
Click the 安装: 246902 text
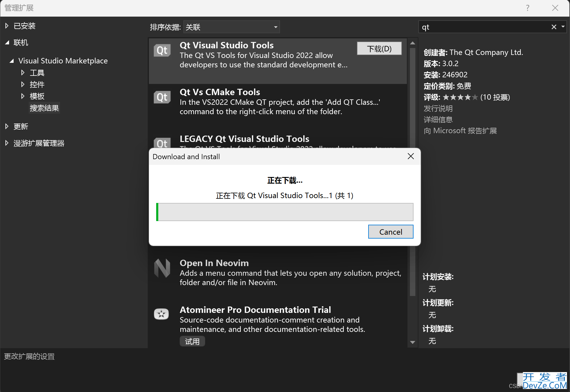[446, 75]
